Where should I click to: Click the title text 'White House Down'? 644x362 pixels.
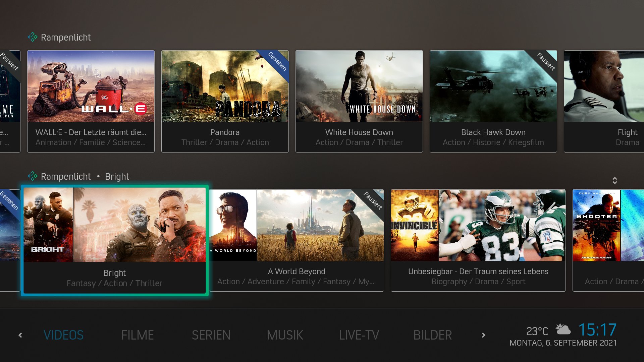point(359,132)
